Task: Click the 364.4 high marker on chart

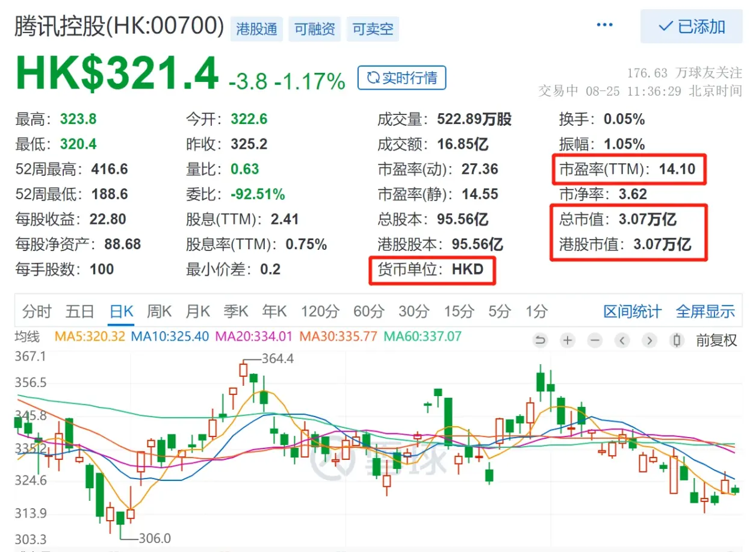Action: click(x=277, y=359)
